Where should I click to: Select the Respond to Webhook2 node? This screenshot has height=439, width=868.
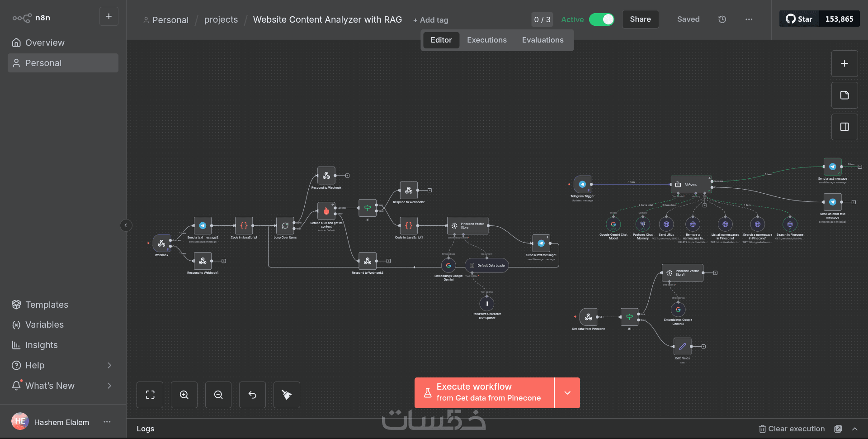click(x=409, y=191)
